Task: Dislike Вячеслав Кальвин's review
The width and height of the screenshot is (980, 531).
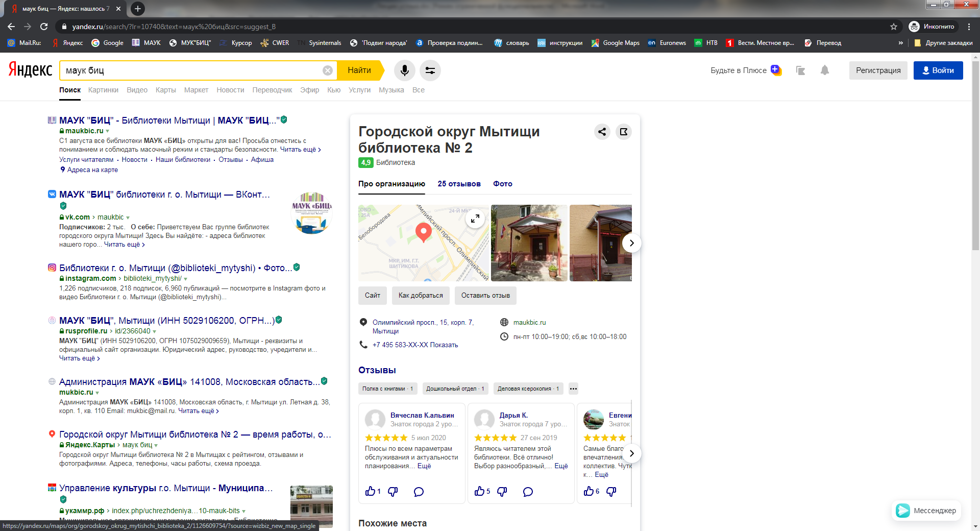Action: pyautogui.click(x=393, y=491)
